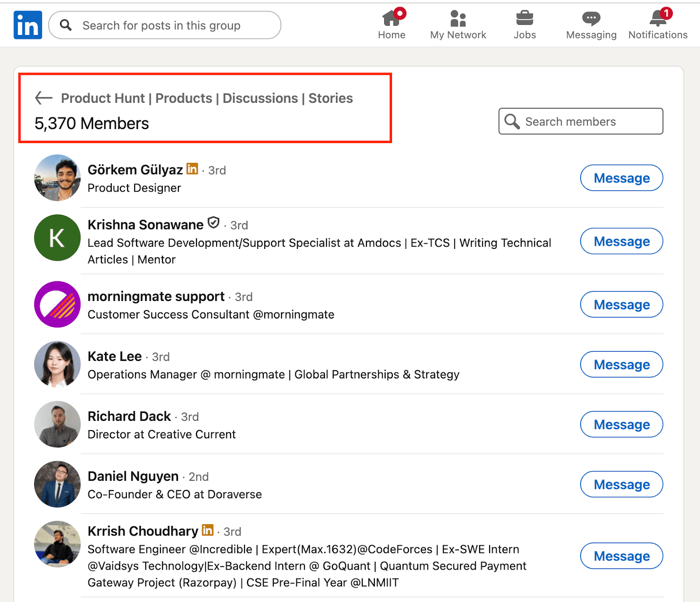
Task: Focus the Search members field
Action: [581, 121]
